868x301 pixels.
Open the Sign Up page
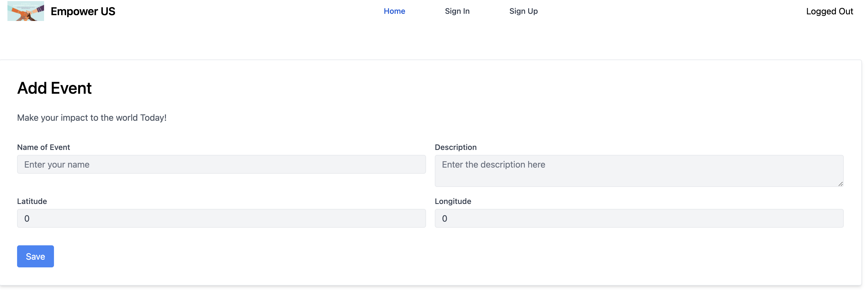pyautogui.click(x=523, y=11)
